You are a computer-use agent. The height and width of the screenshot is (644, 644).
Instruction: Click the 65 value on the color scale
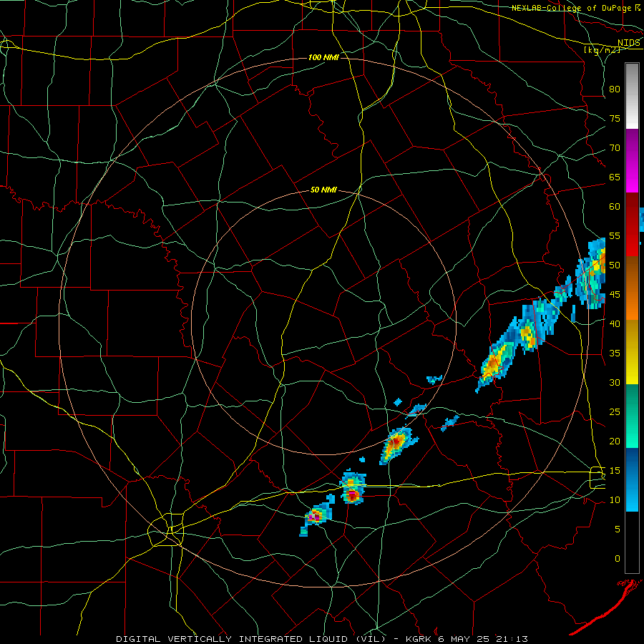tap(615, 177)
